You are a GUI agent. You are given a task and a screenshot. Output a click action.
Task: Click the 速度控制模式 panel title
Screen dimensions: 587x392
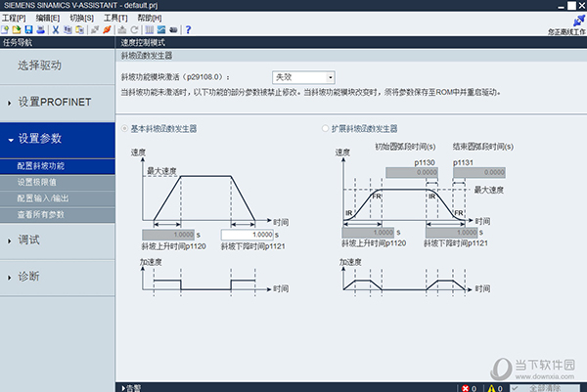tap(143, 43)
